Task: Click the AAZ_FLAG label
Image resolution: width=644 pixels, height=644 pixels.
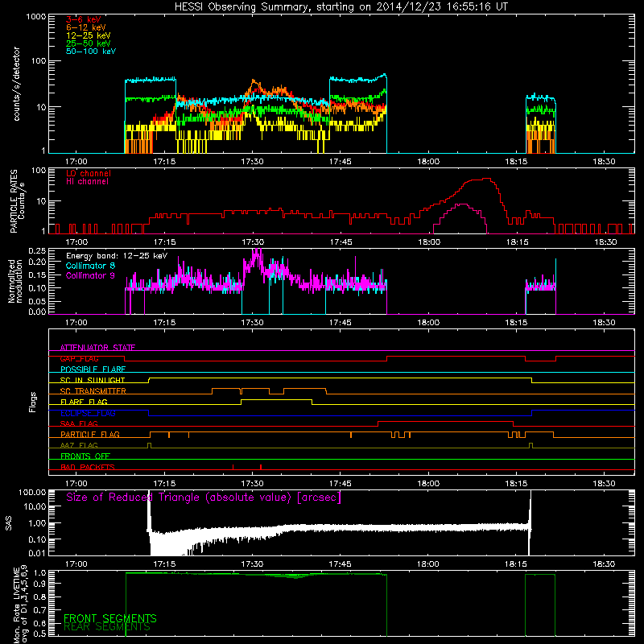Action: click(x=79, y=445)
